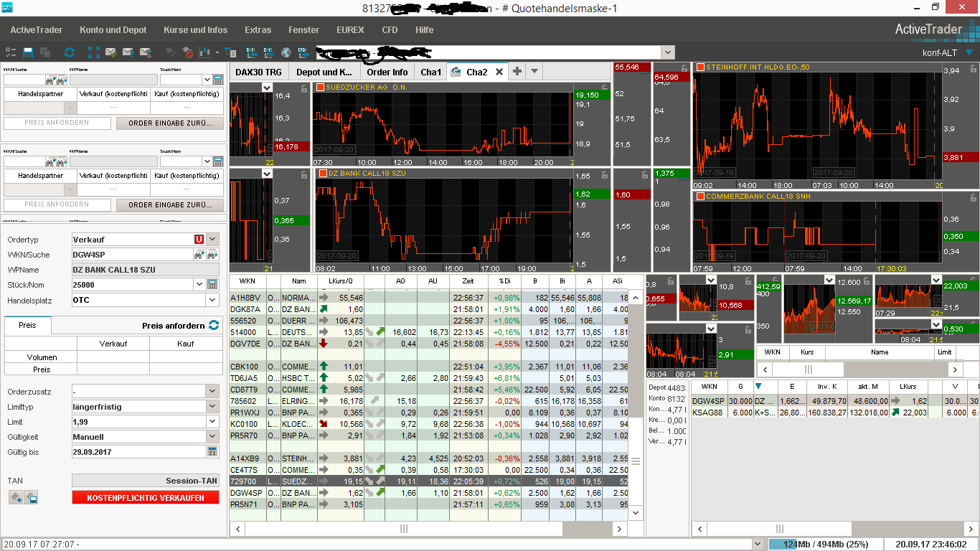Image resolution: width=980 pixels, height=551 pixels.
Task: Expand the Gültigkeit dropdown showing Manuell
Action: click(x=212, y=436)
